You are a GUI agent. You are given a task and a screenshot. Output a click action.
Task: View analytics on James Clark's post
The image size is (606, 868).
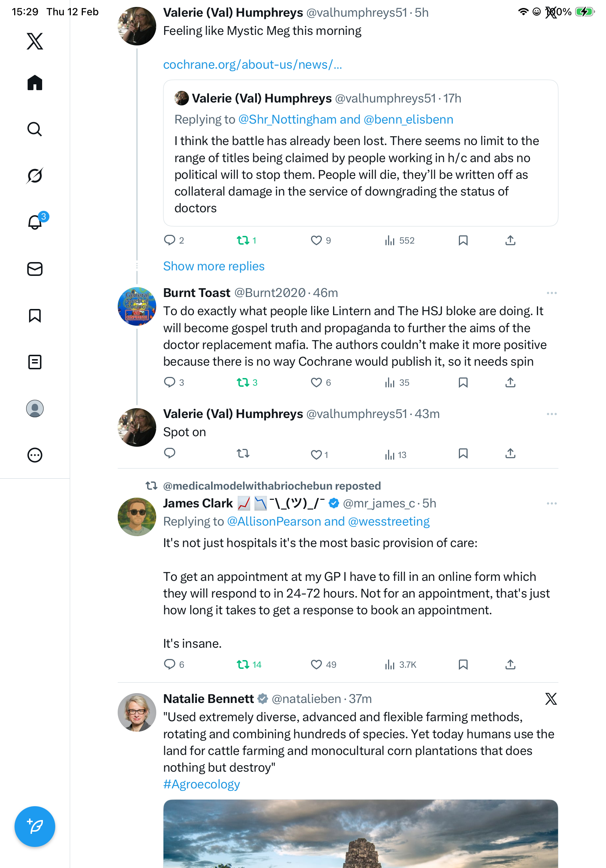[400, 664]
